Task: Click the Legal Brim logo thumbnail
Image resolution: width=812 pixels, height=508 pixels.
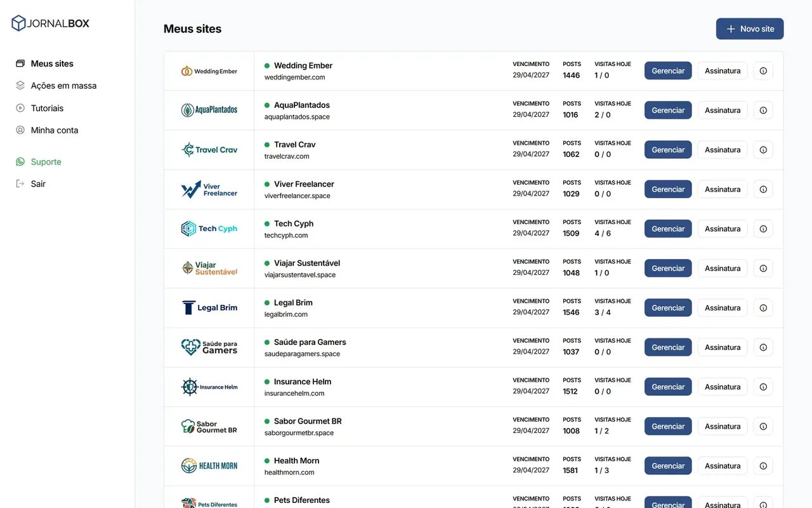Action: [209, 308]
